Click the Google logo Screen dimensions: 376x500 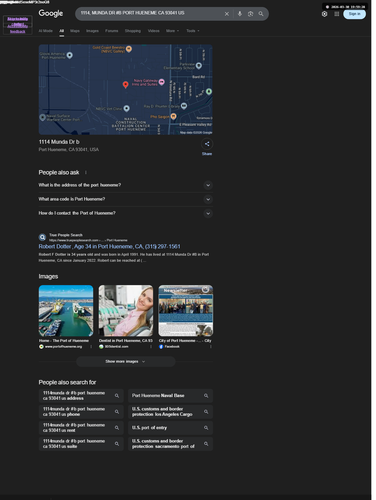[51, 13]
